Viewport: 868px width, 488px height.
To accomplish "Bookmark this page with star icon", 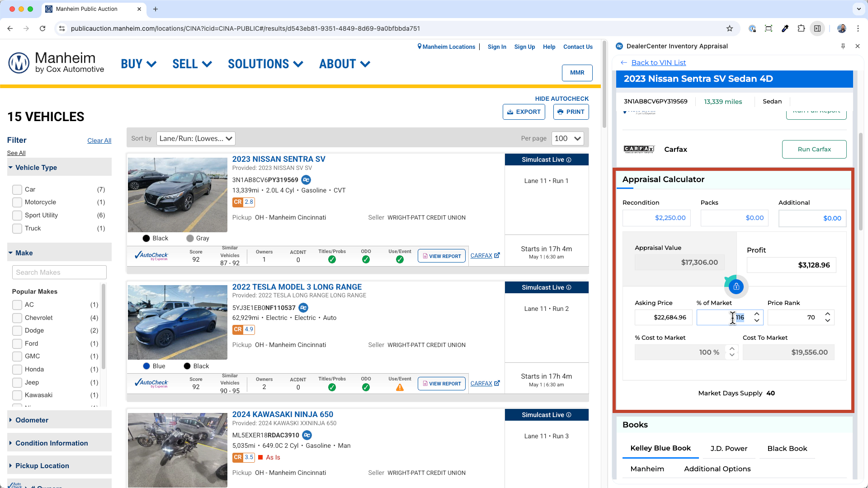I will click(729, 28).
